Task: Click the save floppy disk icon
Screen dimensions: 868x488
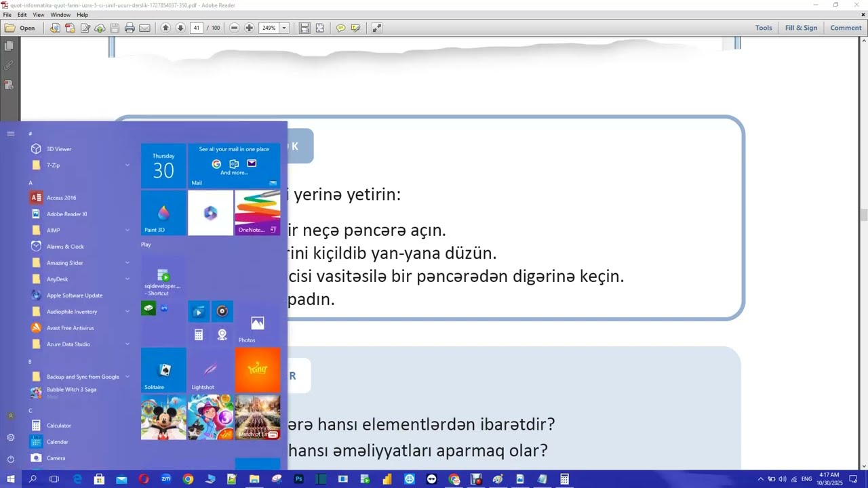Action: click(115, 28)
